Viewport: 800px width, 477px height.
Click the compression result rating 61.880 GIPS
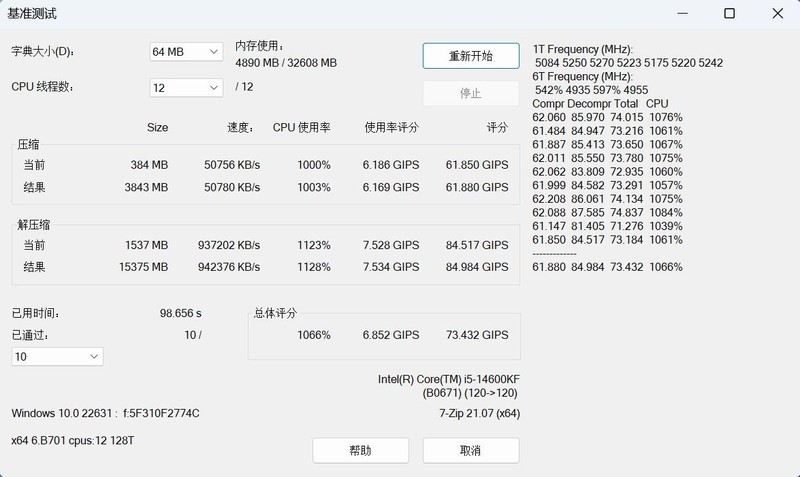(x=477, y=187)
